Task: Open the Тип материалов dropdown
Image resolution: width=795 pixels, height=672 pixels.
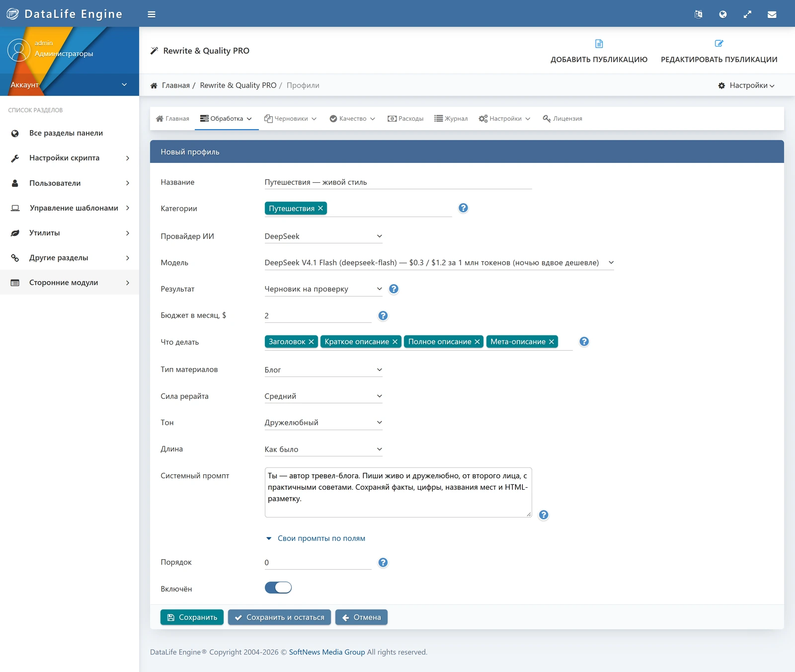Action: (x=323, y=370)
